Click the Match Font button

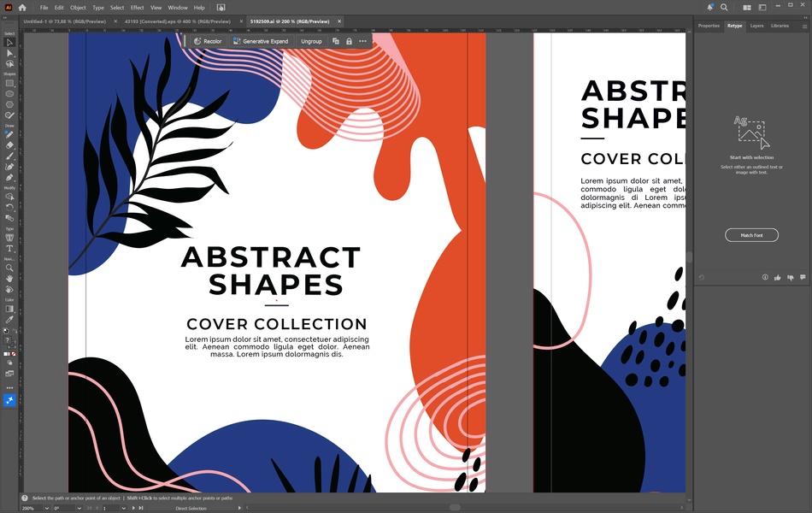coord(751,235)
